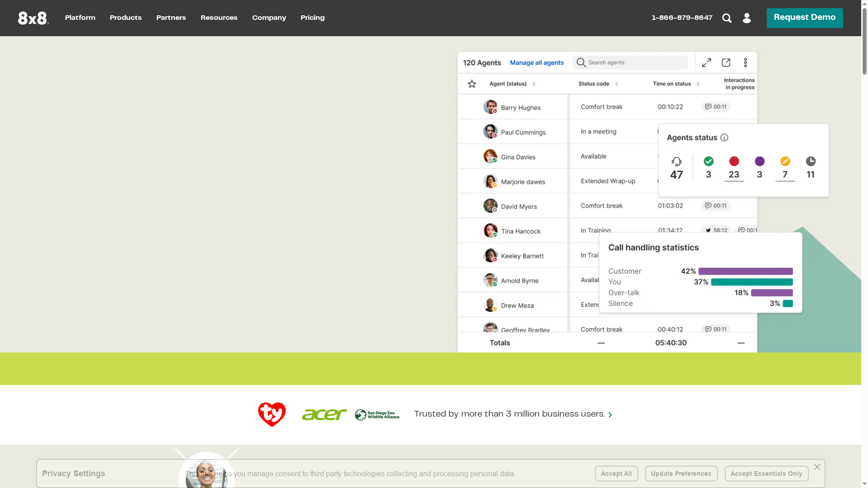The width and height of the screenshot is (868, 488).
Task: Click the San Diego Zoo Wildlife Alliance logo
Action: point(377,415)
